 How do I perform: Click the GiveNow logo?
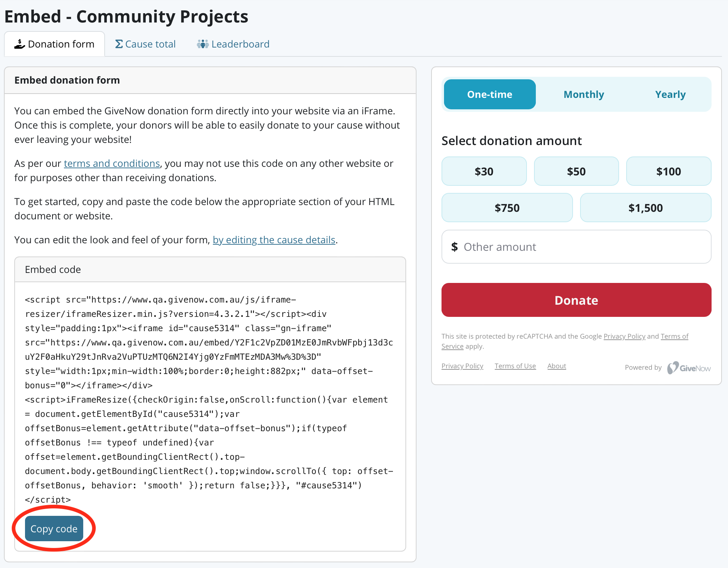click(x=689, y=367)
